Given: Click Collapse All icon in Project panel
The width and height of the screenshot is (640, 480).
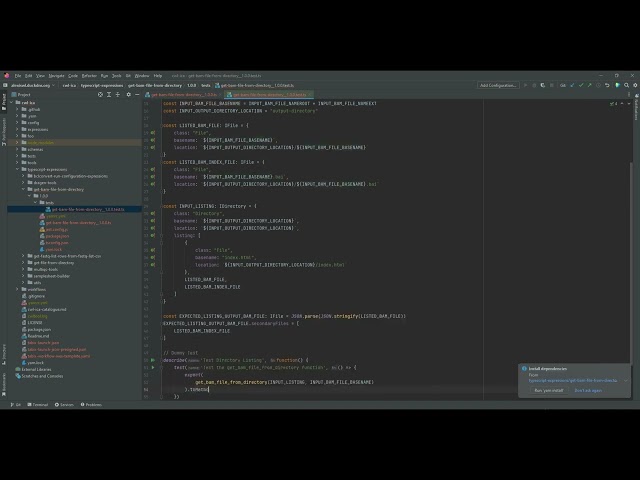Looking at the screenshot, I should coord(118,95).
